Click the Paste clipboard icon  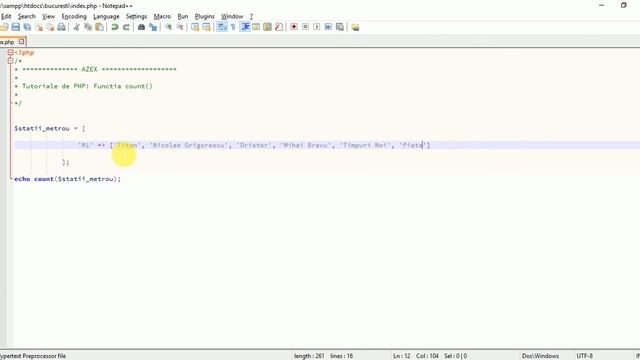(99, 27)
